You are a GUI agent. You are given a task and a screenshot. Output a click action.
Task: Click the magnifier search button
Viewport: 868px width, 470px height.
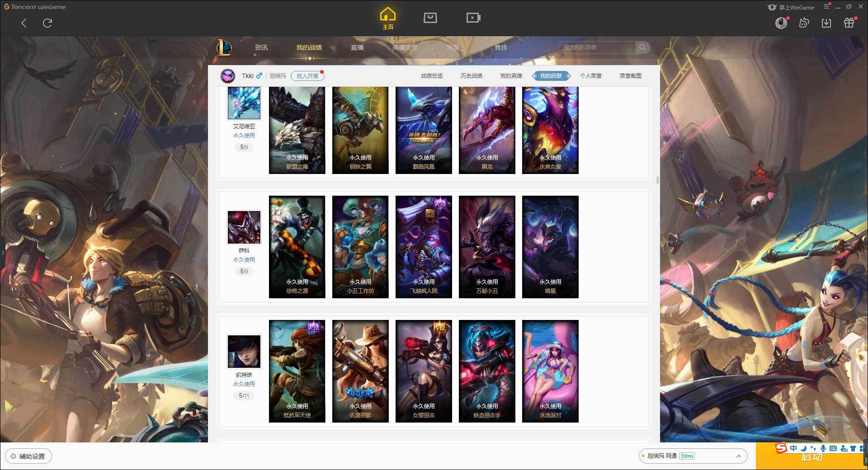point(642,47)
